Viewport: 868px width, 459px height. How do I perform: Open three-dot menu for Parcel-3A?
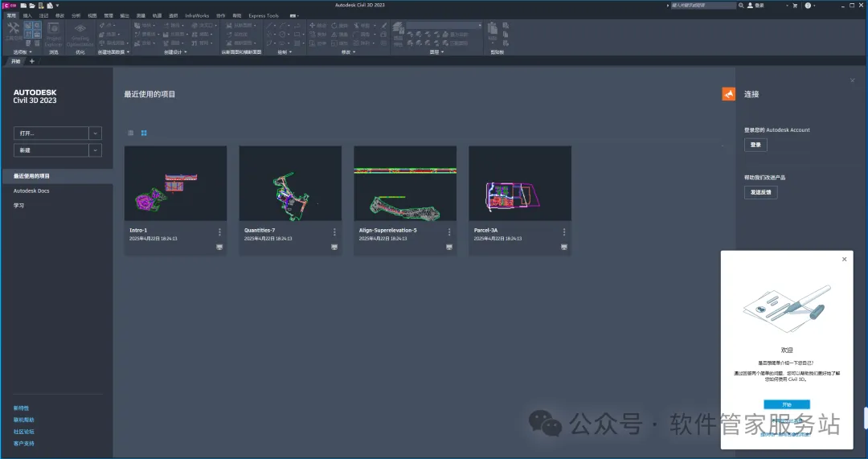[x=564, y=232]
